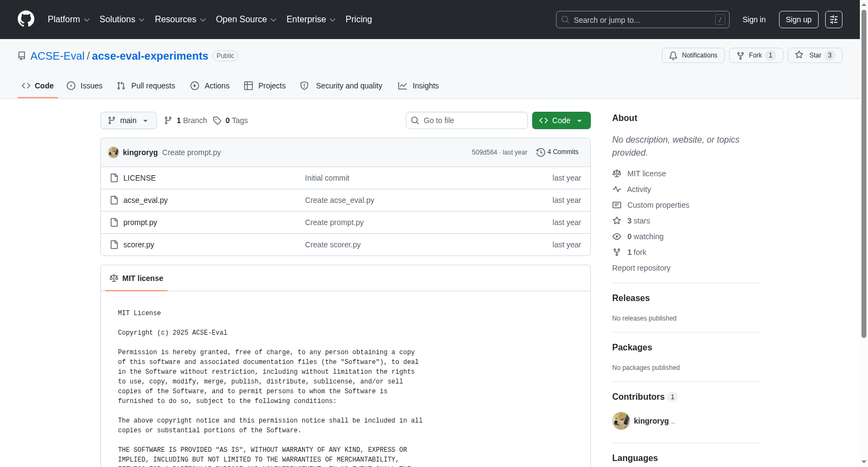Viewport: 868px width, 467px height.
Task: Switch to the Pull requests tab
Action: point(146,86)
